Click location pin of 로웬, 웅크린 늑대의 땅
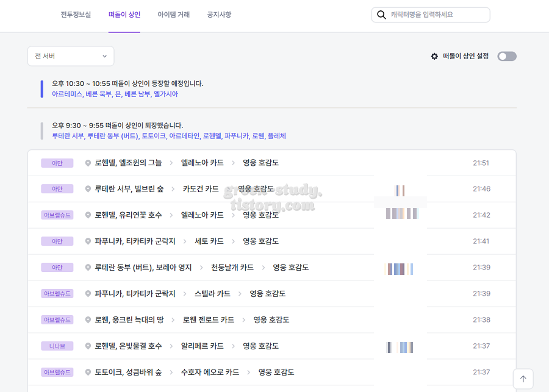The image size is (549, 392). pyautogui.click(x=88, y=320)
